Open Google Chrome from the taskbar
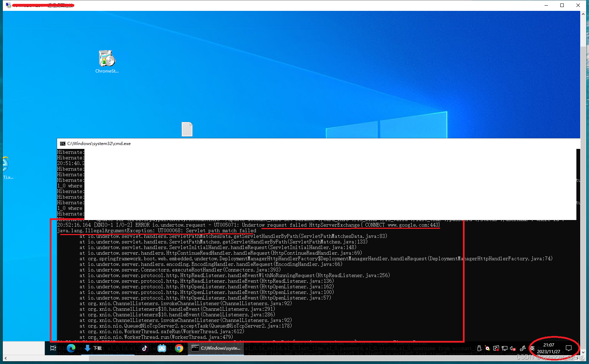The width and height of the screenshot is (589, 364). pos(179,348)
